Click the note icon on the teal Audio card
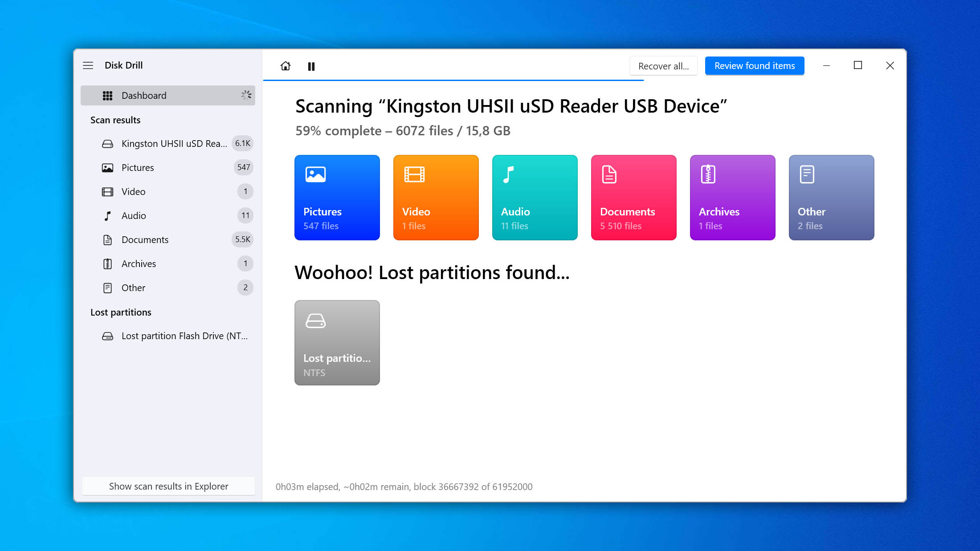This screenshot has height=551, width=980. (508, 174)
